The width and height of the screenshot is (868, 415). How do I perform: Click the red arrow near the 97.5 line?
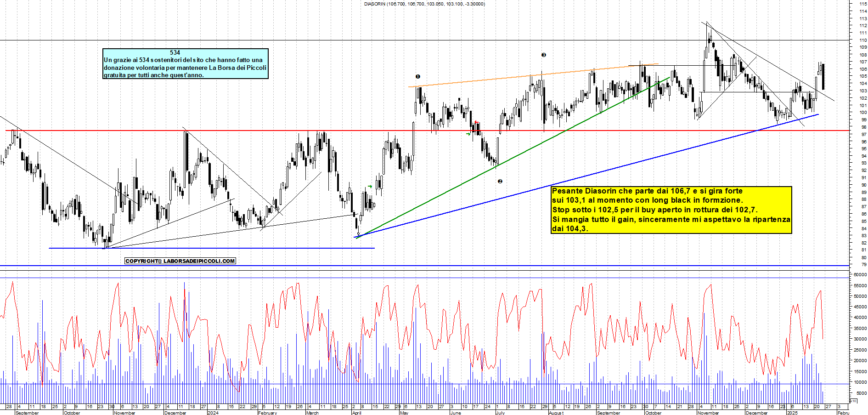[477, 122]
